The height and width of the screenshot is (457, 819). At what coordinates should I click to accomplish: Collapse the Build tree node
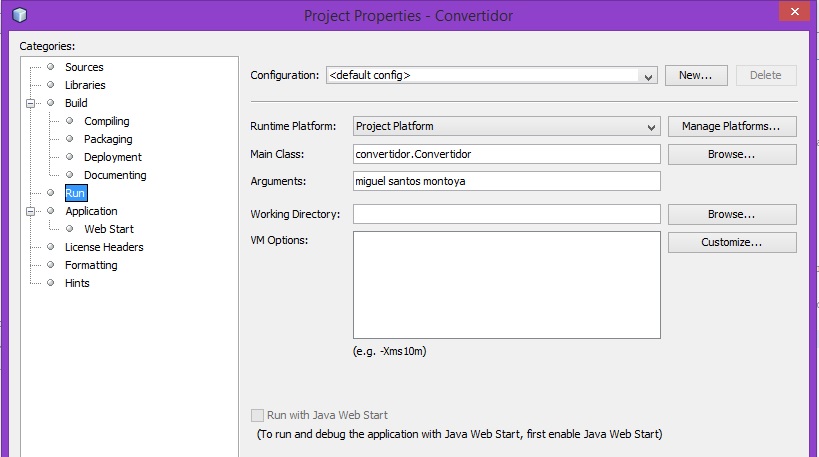point(31,103)
